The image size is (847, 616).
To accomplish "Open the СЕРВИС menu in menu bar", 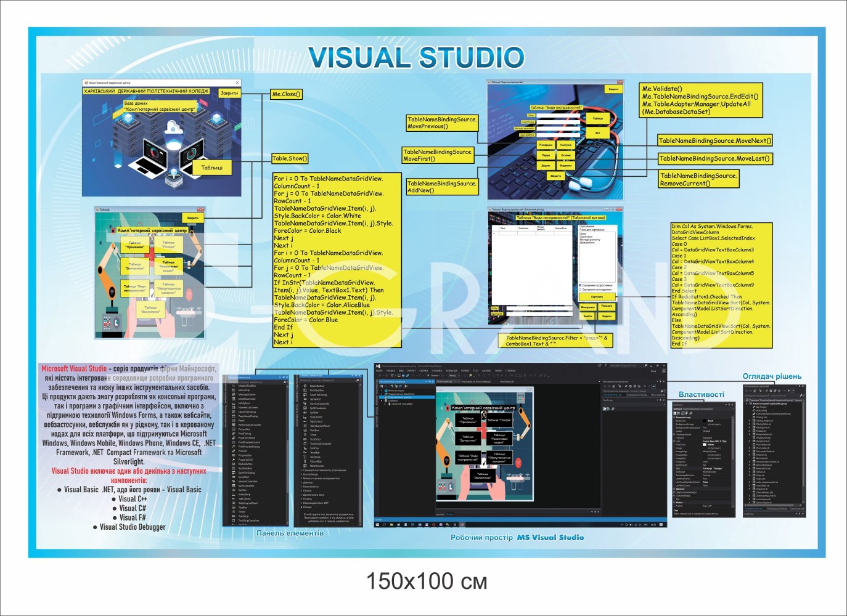I will [x=465, y=371].
